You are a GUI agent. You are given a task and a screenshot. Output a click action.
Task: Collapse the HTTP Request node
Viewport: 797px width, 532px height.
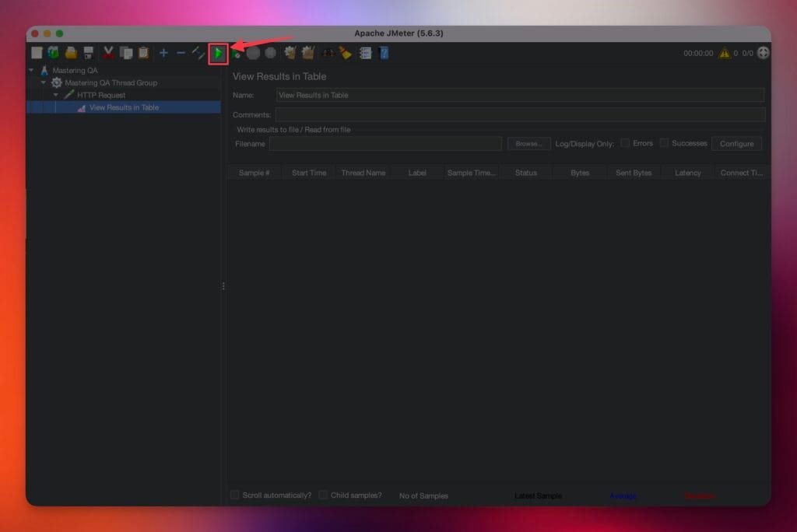56,95
